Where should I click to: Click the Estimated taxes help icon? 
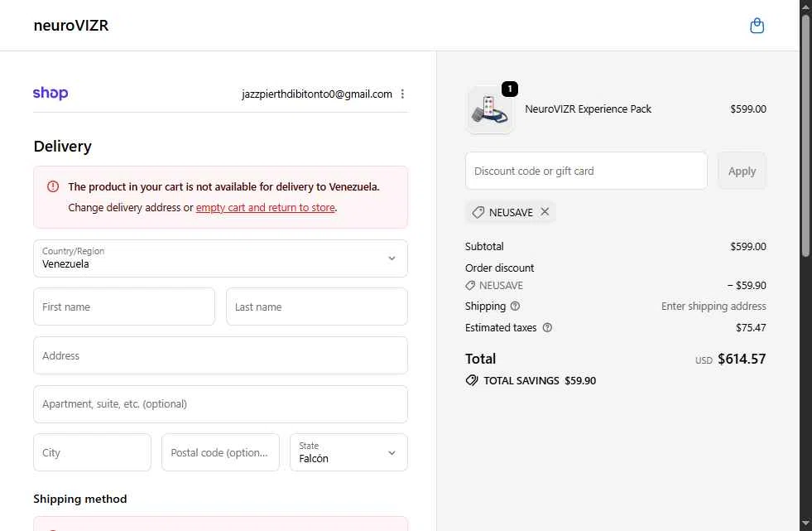point(547,327)
